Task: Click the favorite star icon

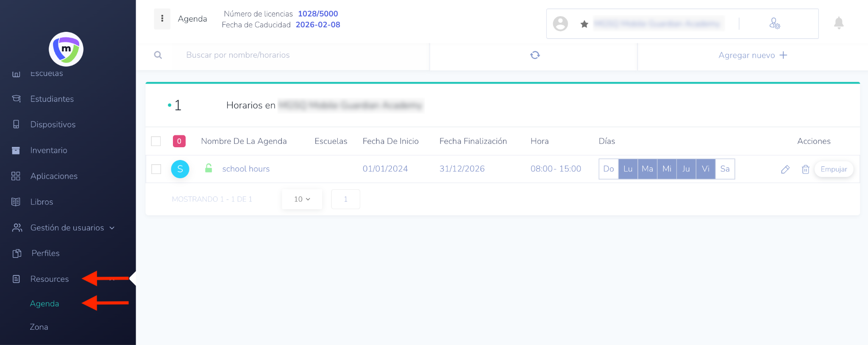Action: pyautogui.click(x=584, y=24)
